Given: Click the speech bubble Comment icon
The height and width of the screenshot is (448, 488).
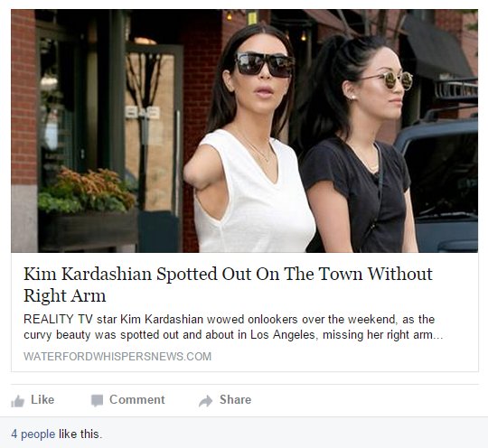Looking at the screenshot, I should click(97, 400).
